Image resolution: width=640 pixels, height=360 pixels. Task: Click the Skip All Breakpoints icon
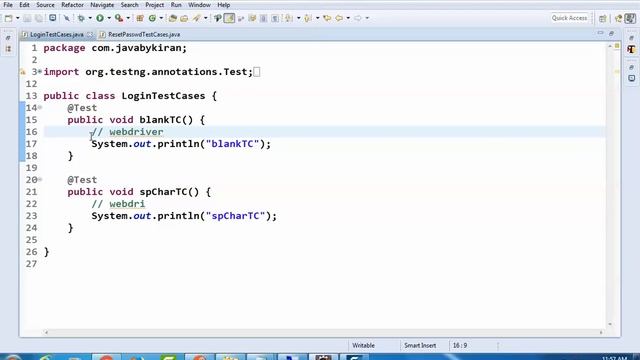(x=67, y=18)
